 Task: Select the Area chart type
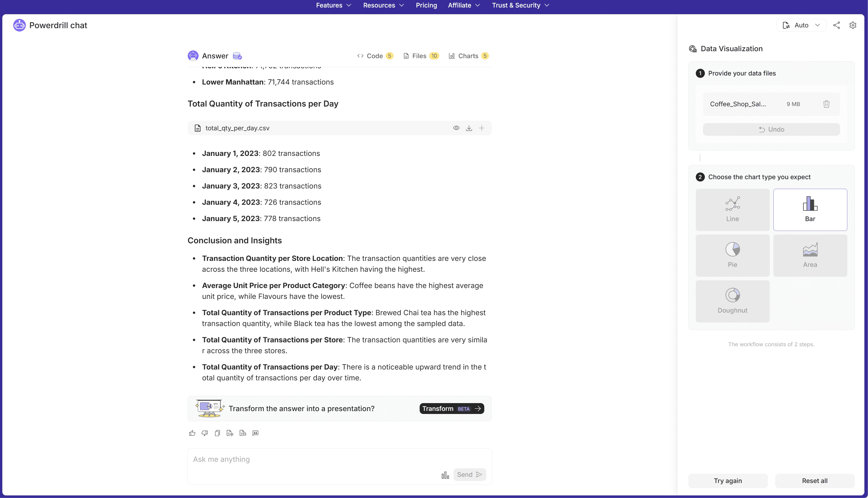click(x=810, y=255)
